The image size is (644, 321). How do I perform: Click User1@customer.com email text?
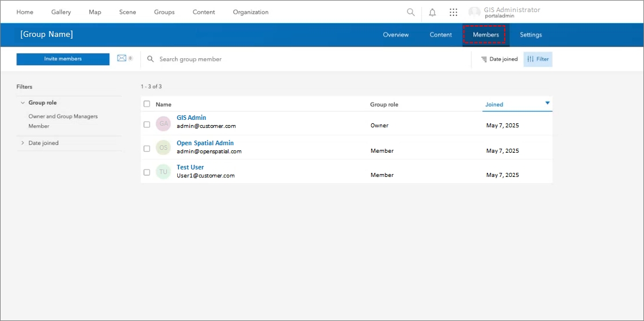tap(205, 175)
